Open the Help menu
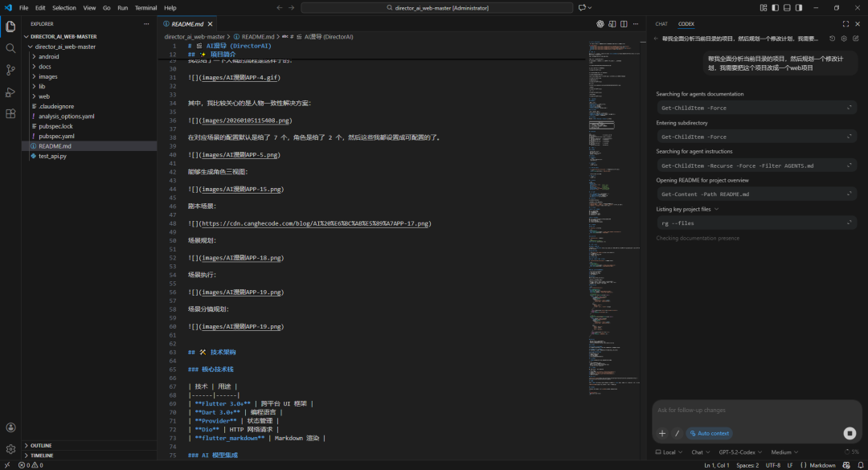Image resolution: width=868 pixels, height=470 pixels. (x=170, y=8)
